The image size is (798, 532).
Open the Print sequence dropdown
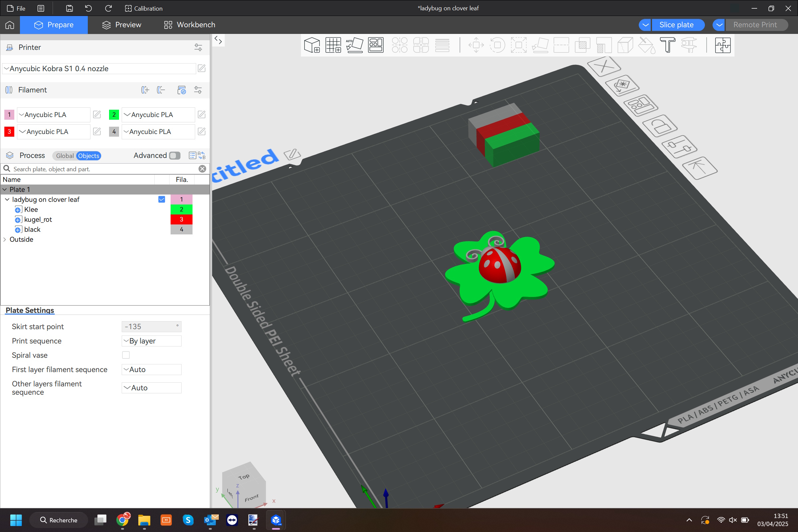pos(151,341)
